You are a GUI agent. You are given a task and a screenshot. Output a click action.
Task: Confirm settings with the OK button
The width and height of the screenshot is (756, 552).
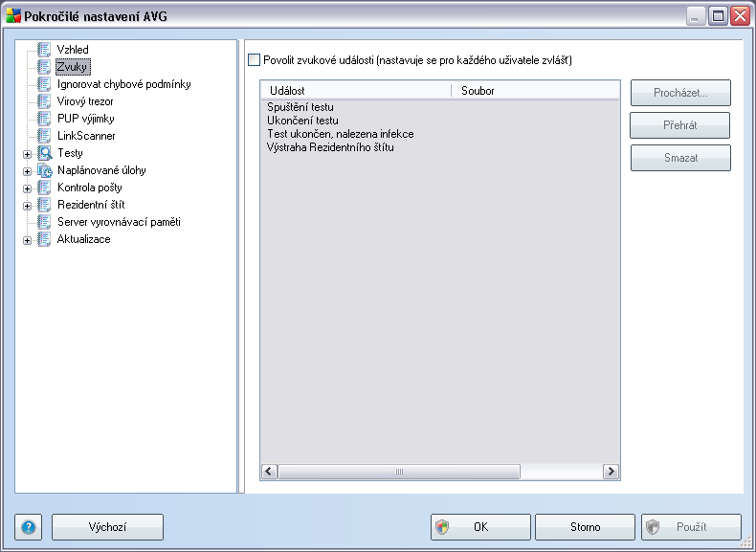tap(480, 527)
